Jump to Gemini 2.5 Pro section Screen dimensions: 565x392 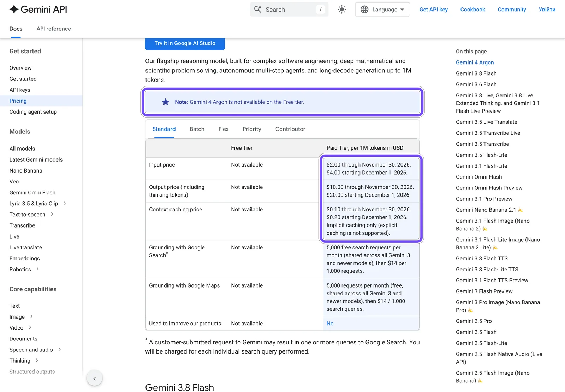(x=474, y=321)
